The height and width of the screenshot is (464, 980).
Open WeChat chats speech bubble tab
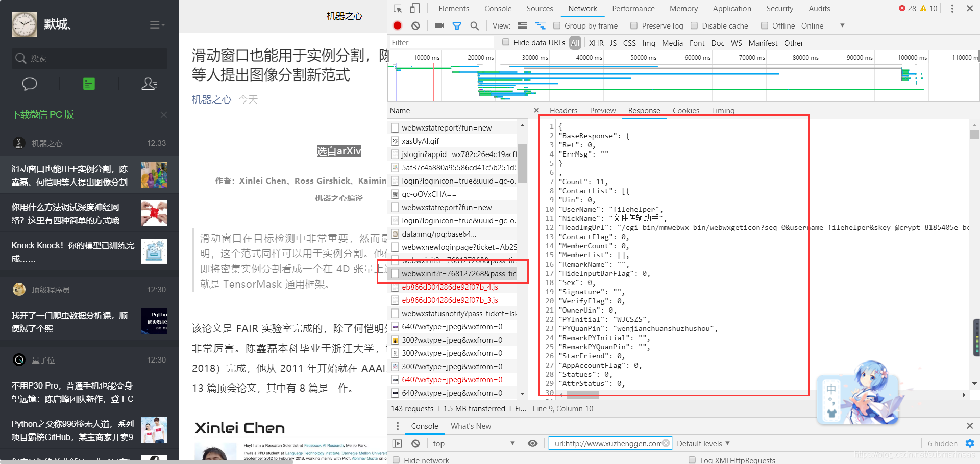click(30, 84)
